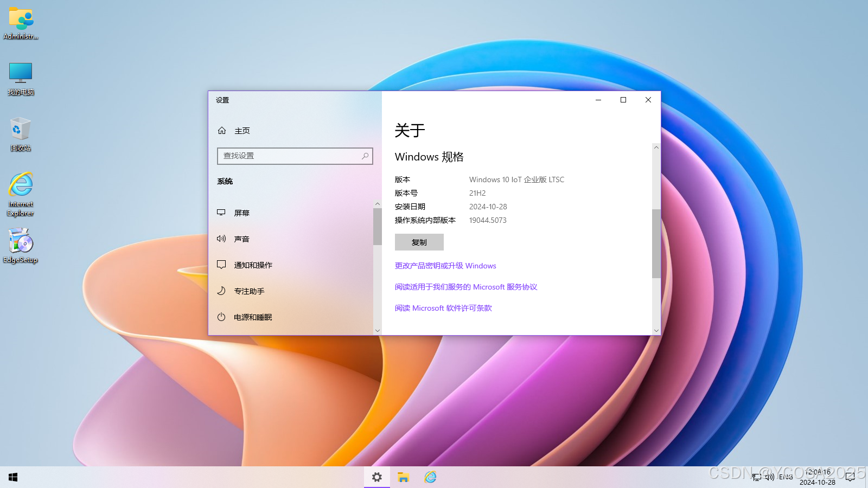
Task: Open the Microsoft 服务协议 link
Action: click(466, 287)
